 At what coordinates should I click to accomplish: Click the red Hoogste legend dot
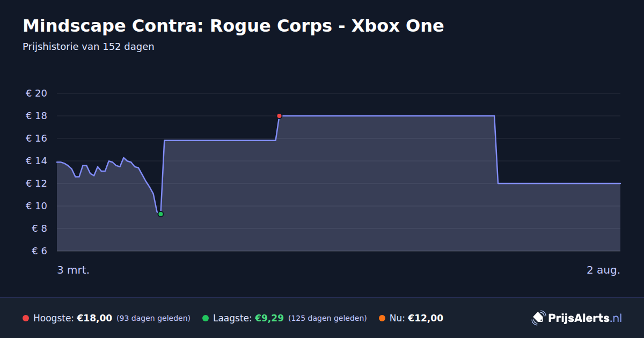[26, 318]
